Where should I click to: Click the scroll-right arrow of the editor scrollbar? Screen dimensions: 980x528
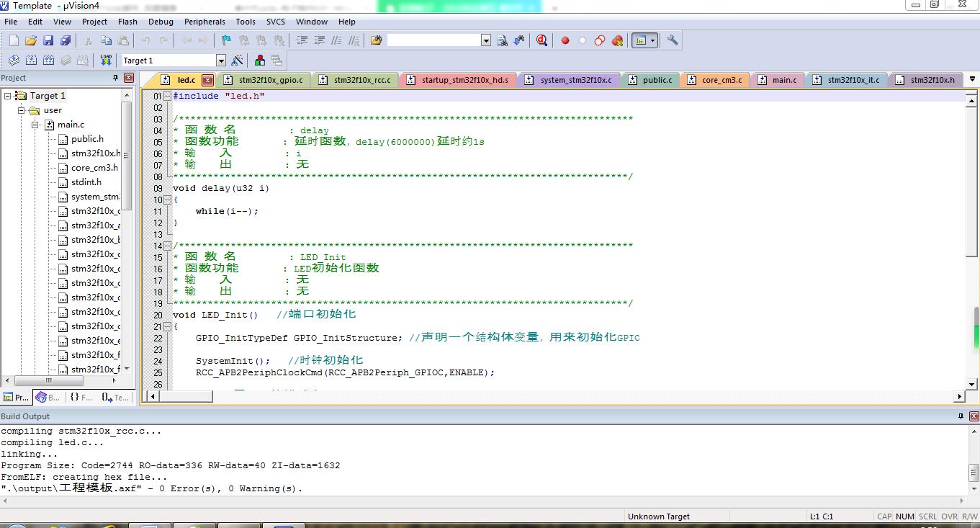(x=958, y=396)
